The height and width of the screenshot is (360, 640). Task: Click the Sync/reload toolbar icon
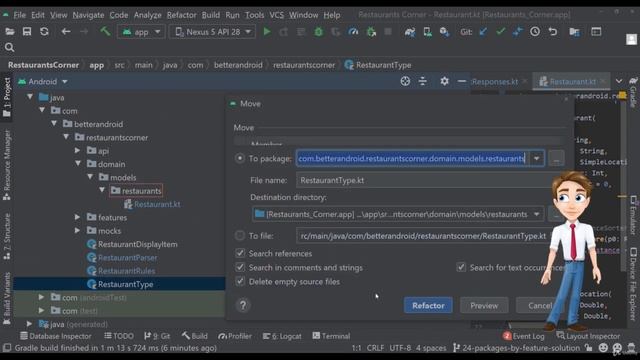pyautogui.click(x=44, y=31)
